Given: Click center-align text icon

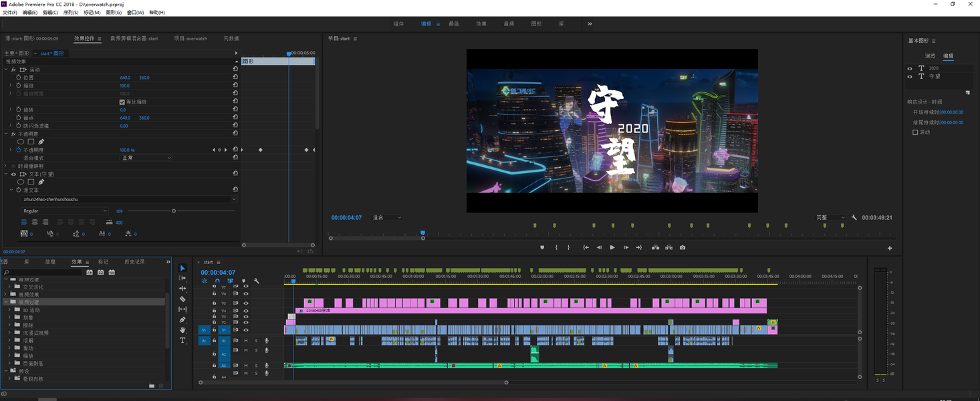Looking at the screenshot, I should (x=35, y=222).
